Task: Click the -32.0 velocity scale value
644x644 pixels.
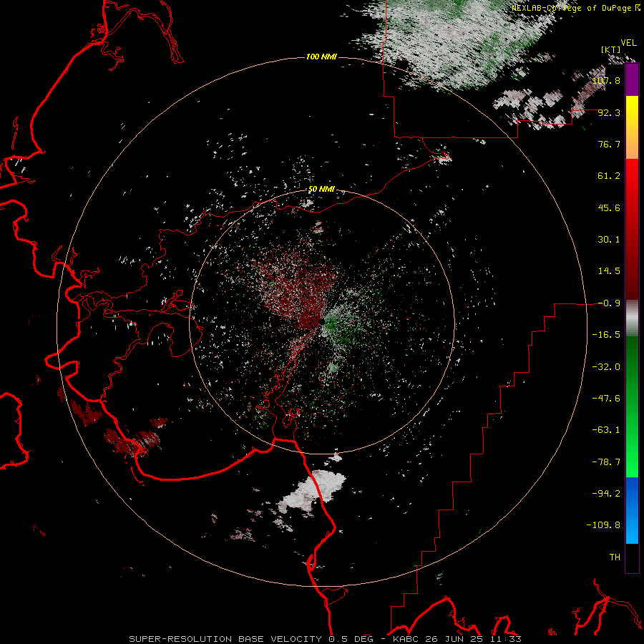Action: click(606, 367)
